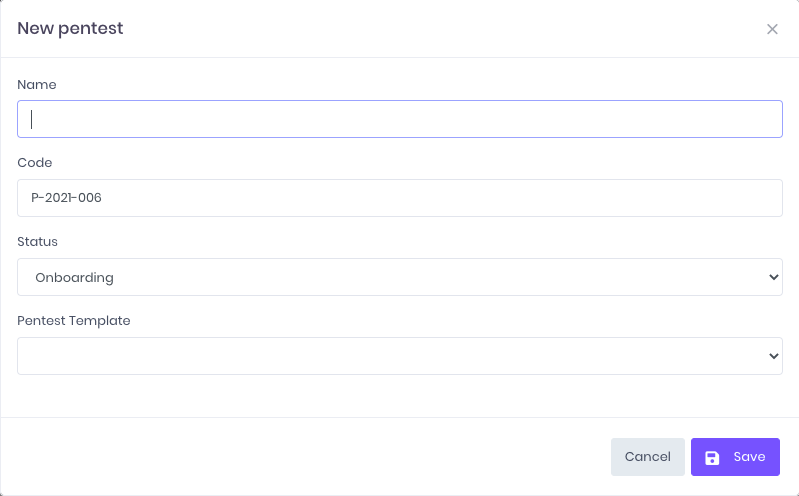Click into the Code input field
The height and width of the screenshot is (496, 799).
pos(400,198)
